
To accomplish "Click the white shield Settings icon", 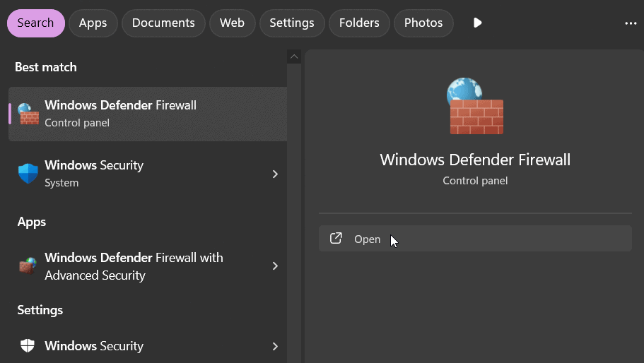I will 28,346.
